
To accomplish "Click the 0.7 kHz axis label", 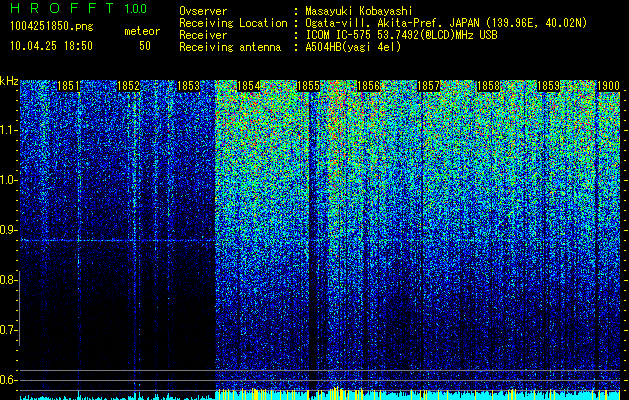I will pos(8,330).
